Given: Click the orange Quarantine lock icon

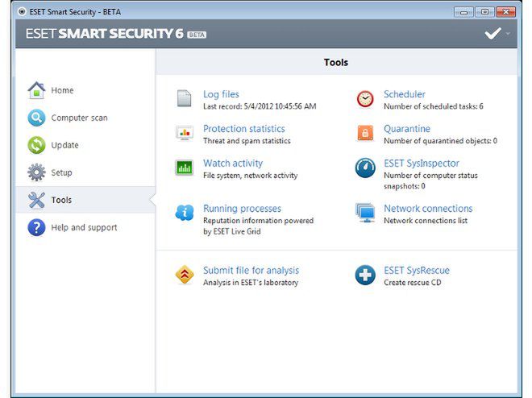Looking at the screenshot, I should (365, 133).
